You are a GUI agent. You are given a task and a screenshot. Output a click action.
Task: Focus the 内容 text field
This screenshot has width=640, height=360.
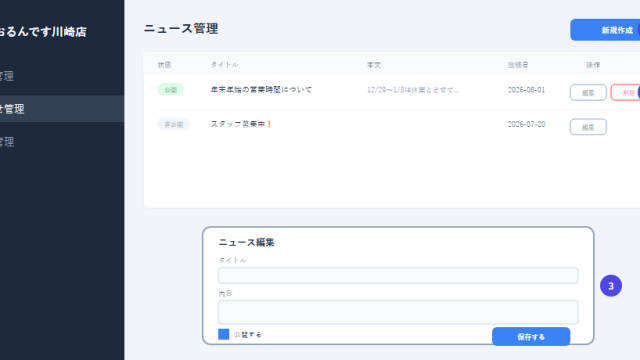(x=398, y=312)
